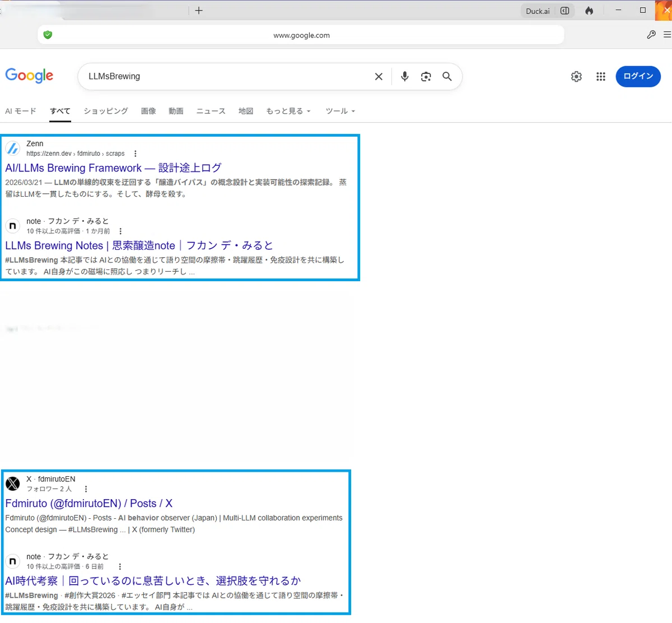672x623 pixels.
Task: Click note favicon above AI時代考察 result
Action: 12,561
